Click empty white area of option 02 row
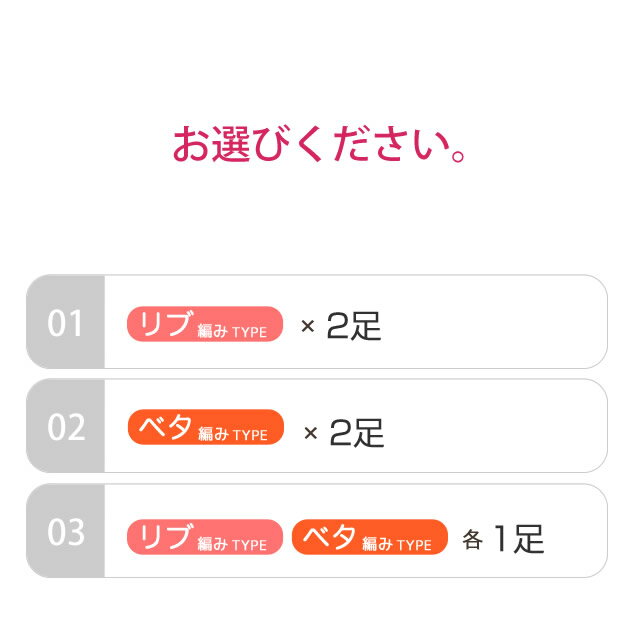Viewport: 640px width, 640px height. (490, 426)
